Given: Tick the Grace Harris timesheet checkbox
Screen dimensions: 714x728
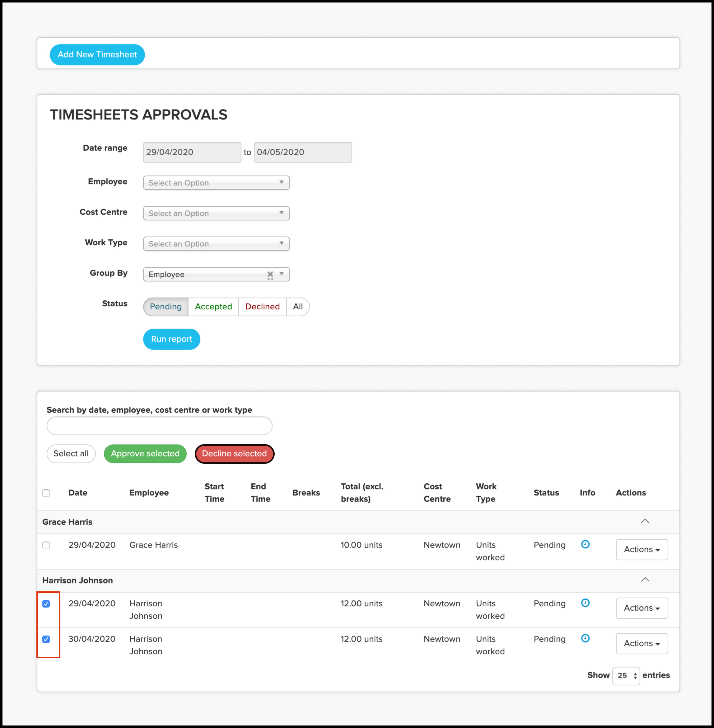Looking at the screenshot, I should pos(46,545).
